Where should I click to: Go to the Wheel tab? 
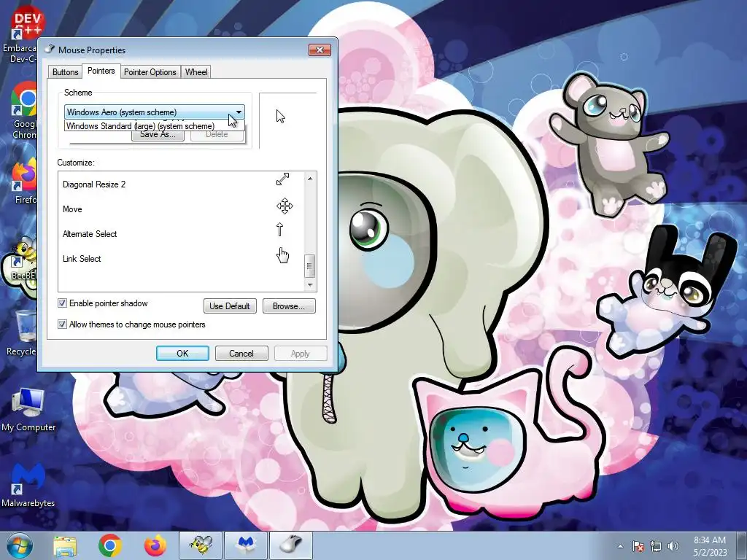(x=196, y=72)
